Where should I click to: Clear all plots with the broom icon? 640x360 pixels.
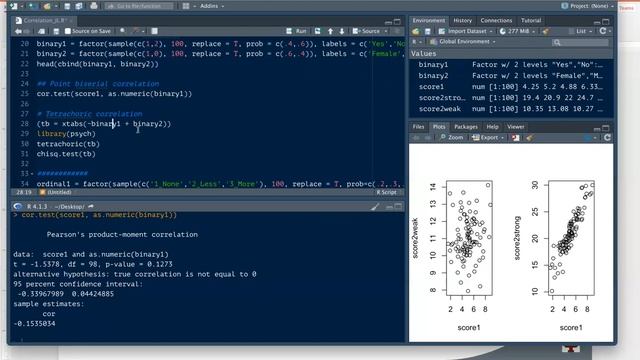click(x=529, y=138)
